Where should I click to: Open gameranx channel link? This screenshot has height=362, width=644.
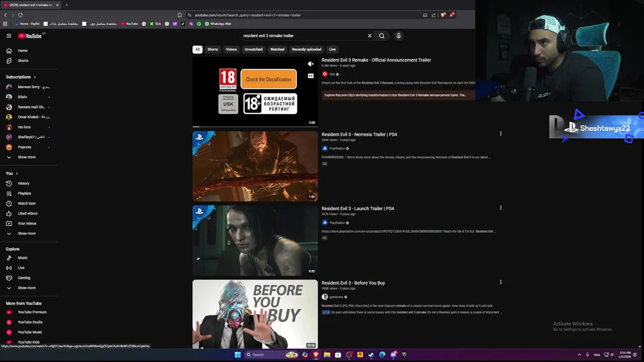[x=336, y=297]
